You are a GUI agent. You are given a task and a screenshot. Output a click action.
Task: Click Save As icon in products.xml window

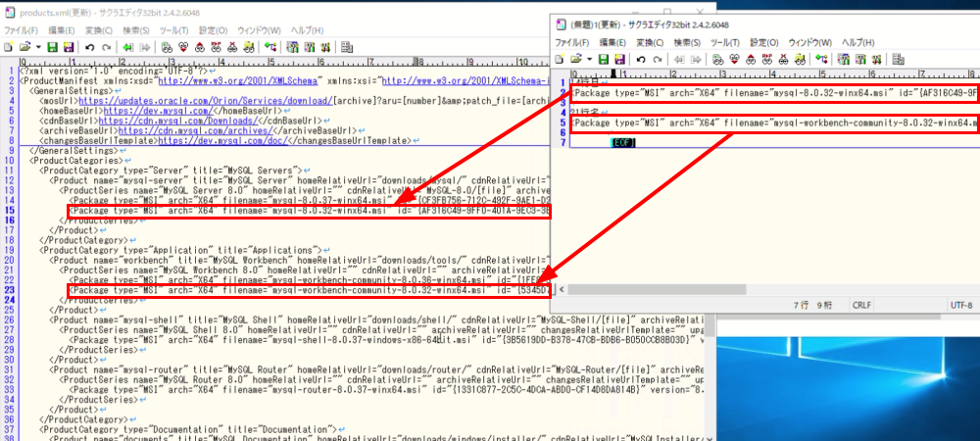(69, 46)
